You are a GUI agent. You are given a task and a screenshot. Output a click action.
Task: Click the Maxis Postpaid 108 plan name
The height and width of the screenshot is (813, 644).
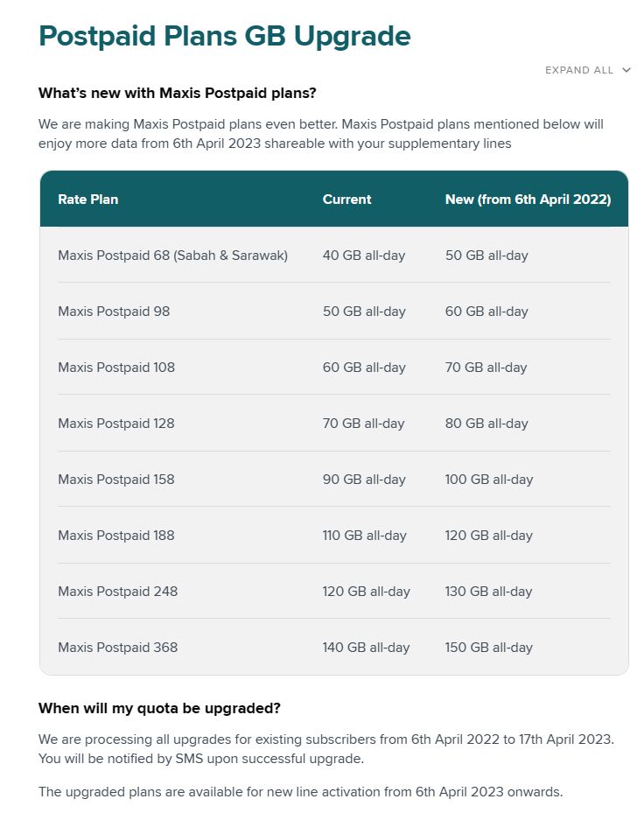pos(116,368)
